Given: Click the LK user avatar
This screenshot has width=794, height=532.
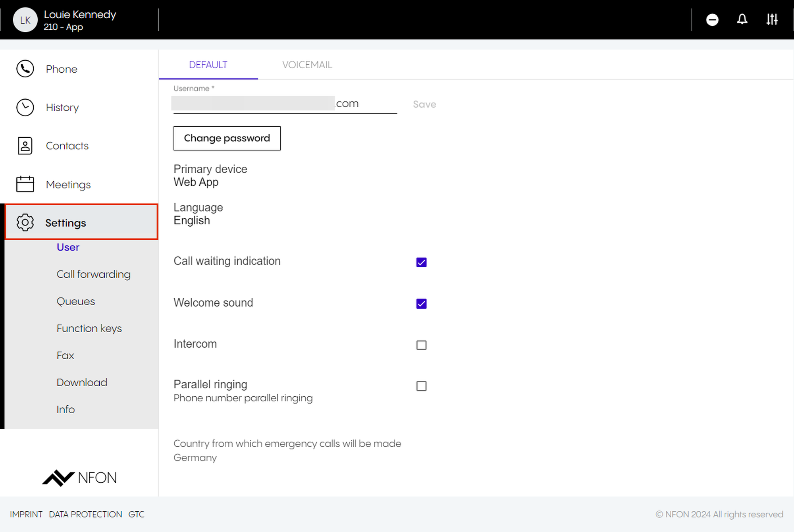Looking at the screenshot, I should (25, 20).
